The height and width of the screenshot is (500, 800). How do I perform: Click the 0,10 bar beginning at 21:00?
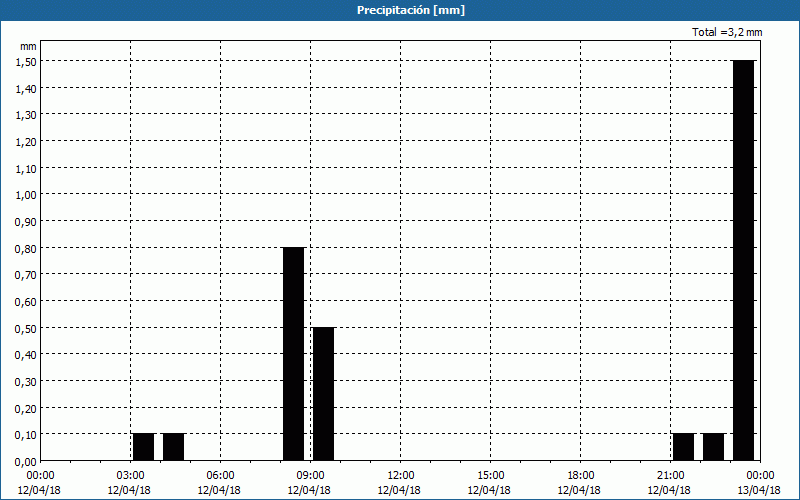(684, 447)
